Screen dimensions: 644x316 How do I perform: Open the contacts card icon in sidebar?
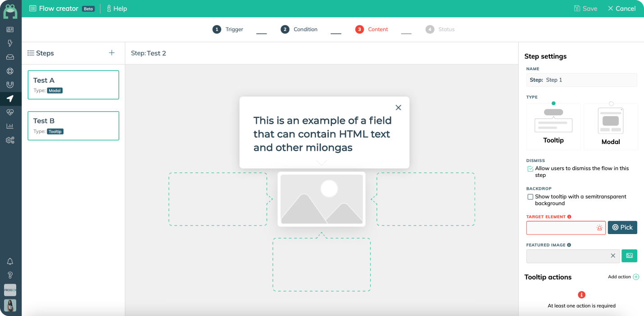click(x=10, y=30)
